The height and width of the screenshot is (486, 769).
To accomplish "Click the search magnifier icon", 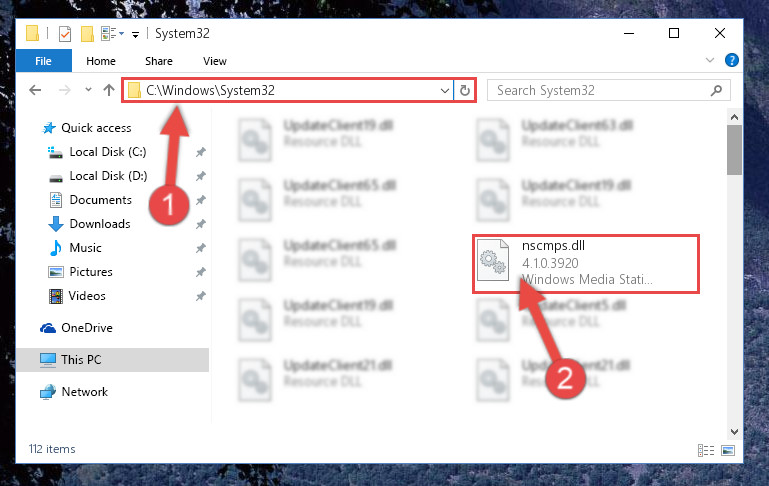I will point(716,90).
